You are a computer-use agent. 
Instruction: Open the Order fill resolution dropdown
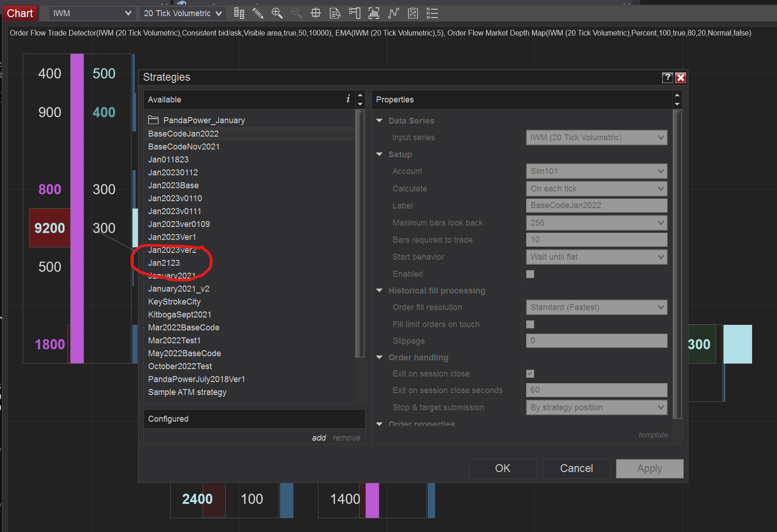tap(597, 307)
